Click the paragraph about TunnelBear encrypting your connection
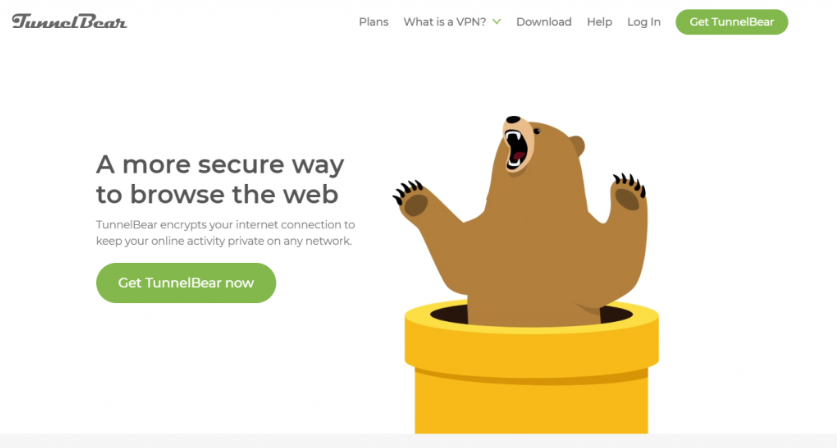The width and height of the screenshot is (840, 448). click(x=226, y=233)
